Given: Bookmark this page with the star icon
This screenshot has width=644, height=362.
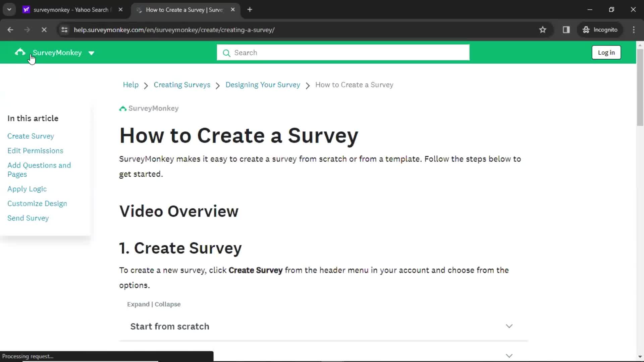Looking at the screenshot, I should pos(543,30).
